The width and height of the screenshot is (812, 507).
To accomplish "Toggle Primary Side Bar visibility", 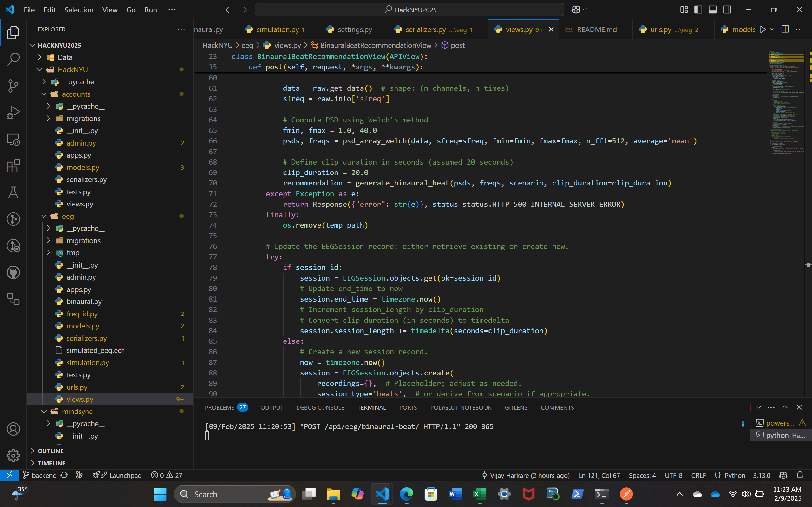I will point(698,10).
